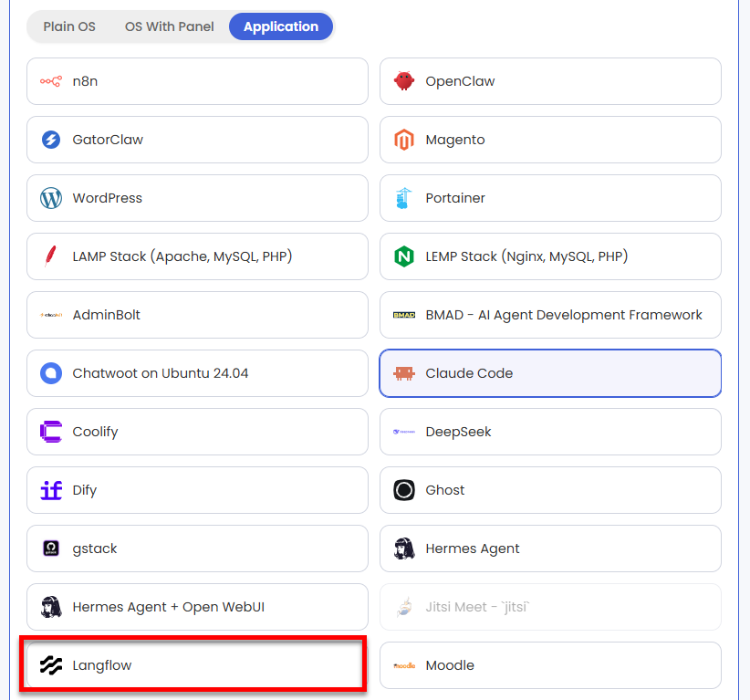Viewport: 750px width, 700px height.
Task: Select the Hermes Agent label
Action: [x=473, y=549]
